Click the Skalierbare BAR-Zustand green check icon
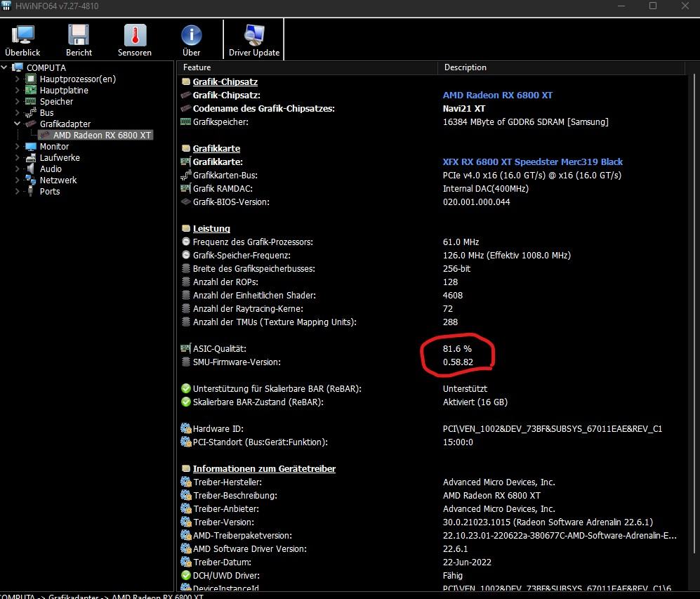The image size is (700, 599). tap(186, 402)
